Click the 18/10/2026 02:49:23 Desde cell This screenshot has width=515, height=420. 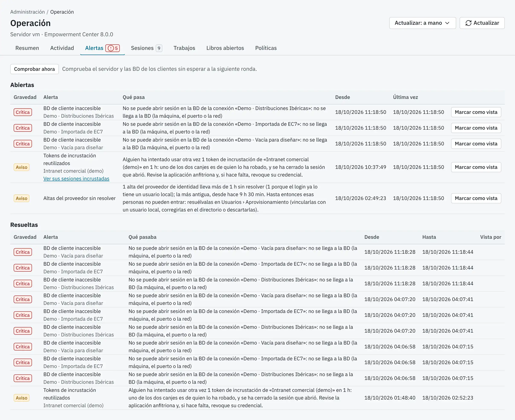tap(360, 198)
